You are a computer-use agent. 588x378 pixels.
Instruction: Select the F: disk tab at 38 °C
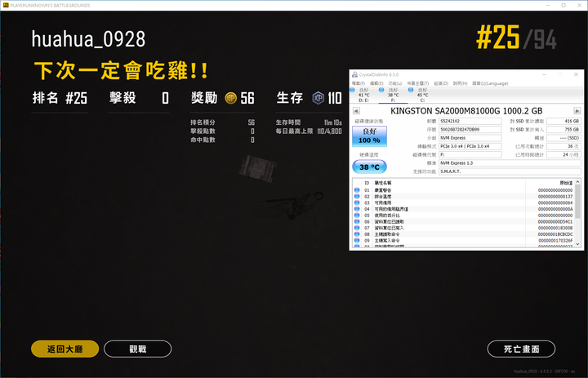[x=393, y=96]
